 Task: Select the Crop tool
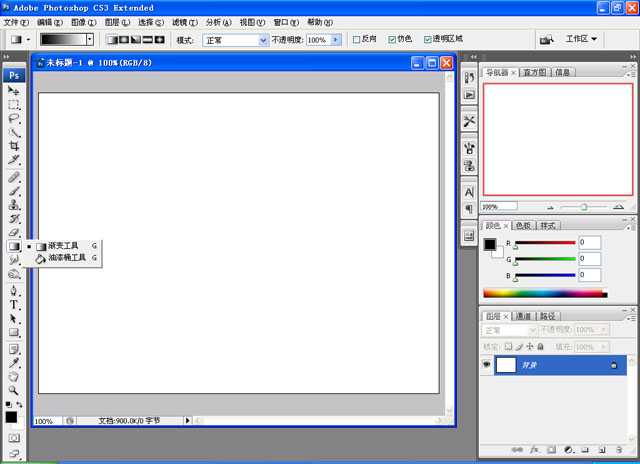point(13,146)
